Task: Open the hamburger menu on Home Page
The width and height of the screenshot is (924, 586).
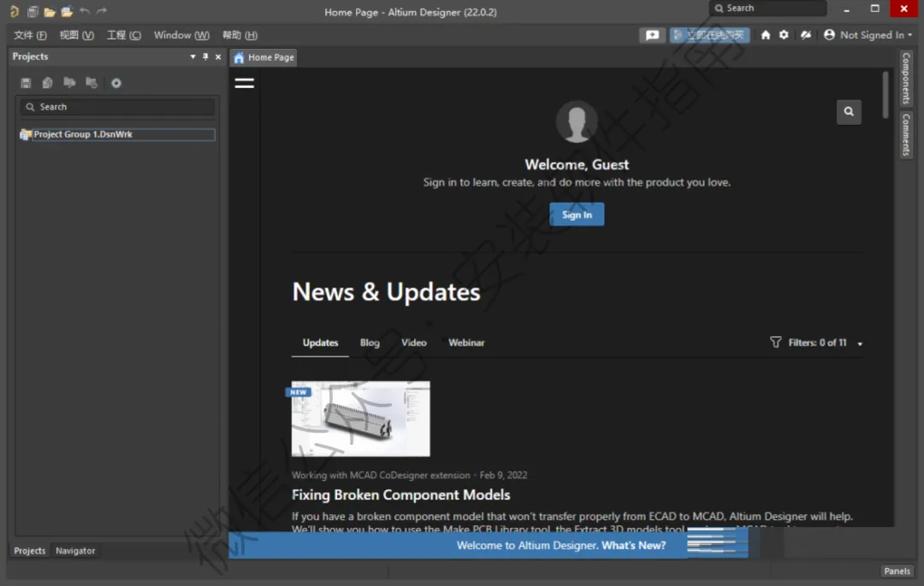Action: click(244, 83)
